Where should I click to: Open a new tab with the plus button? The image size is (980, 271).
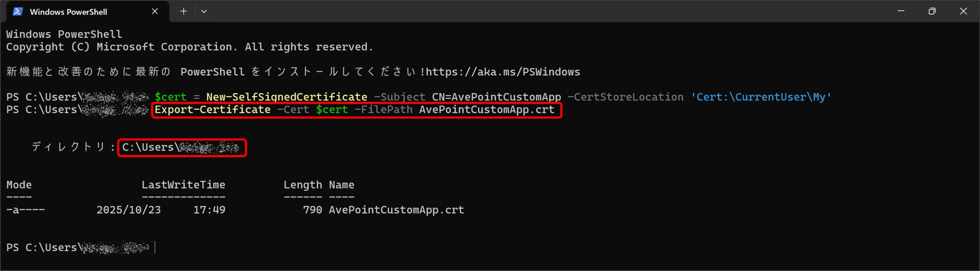[x=184, y=11]
